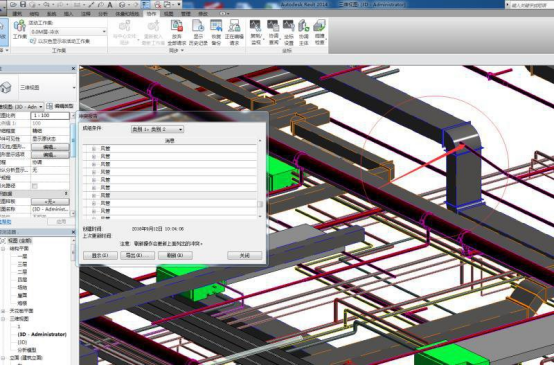Switch to the 系统 (Systems) ribbon tab
The height and width of the screenshot is (365, 554).
[52, 13]
